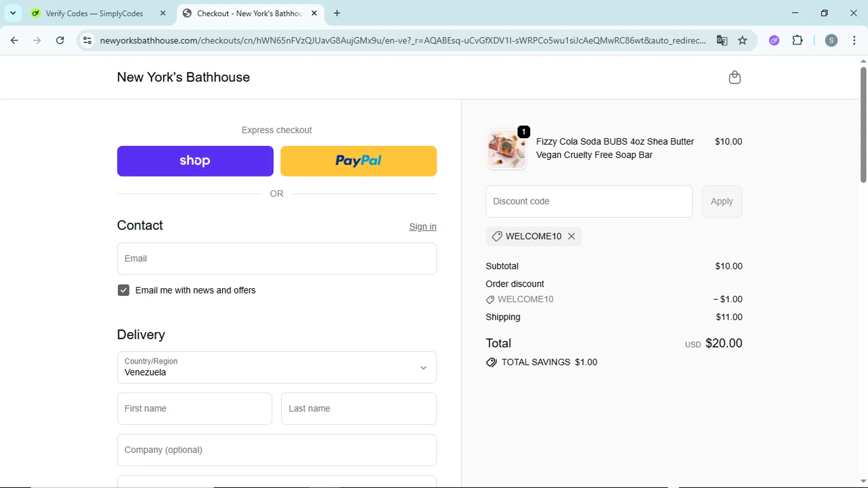The image size is (868, 488).
Task: Click the browser forward arrow
Action: tap(37, 41)
